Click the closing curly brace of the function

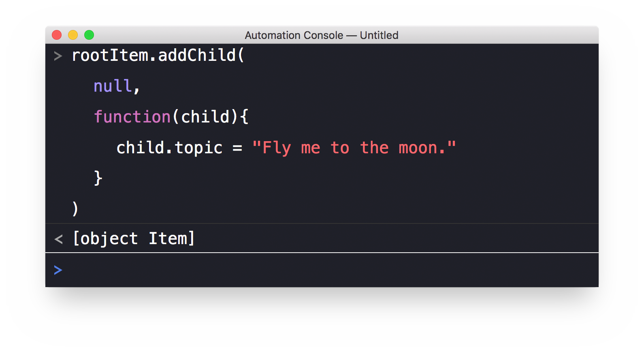[x=98, y=178]
